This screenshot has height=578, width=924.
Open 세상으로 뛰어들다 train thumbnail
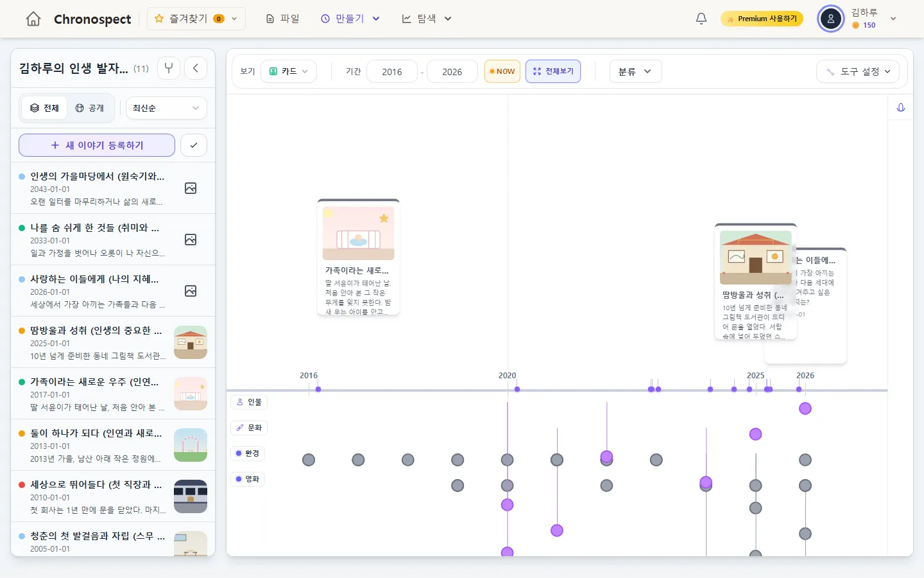coord(191,496)
